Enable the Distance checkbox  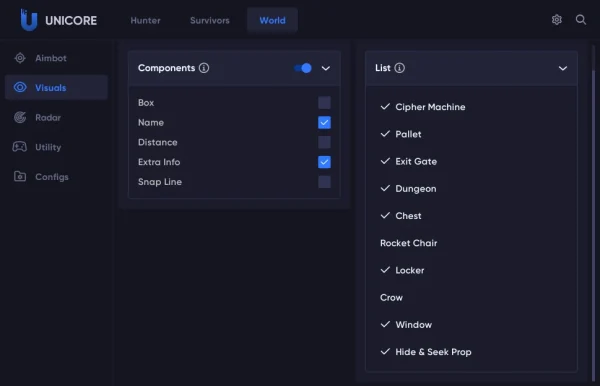324,142
